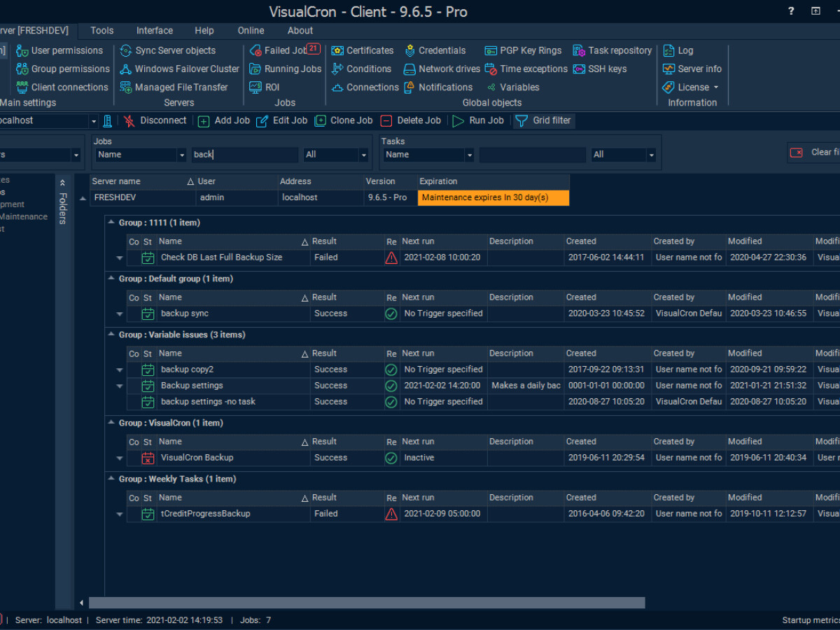Image resolution: width=840 pixels, height=630 pixels.
Task: Open the Credentials manager
Action: (x=435, y=50)
